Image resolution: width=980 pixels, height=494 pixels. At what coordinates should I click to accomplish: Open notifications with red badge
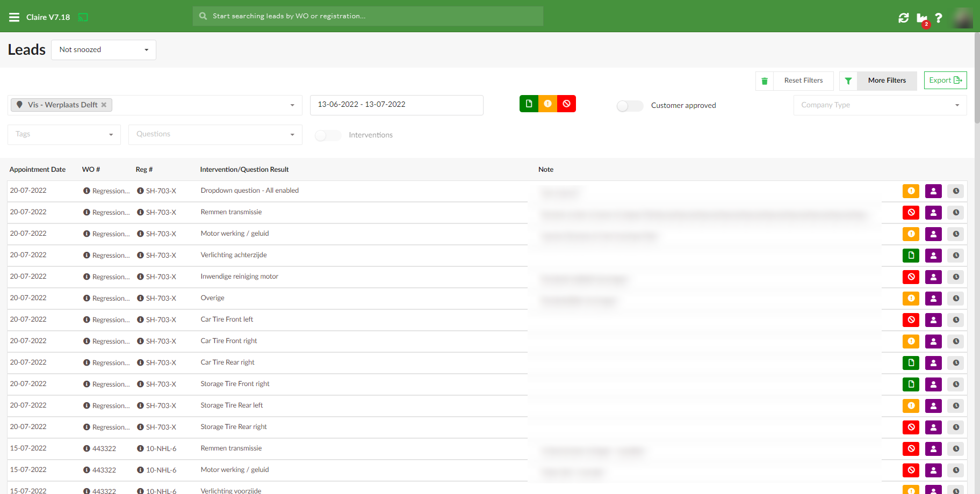[x=922, y=18]
